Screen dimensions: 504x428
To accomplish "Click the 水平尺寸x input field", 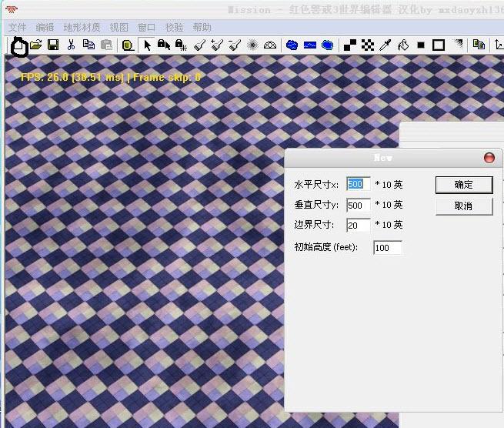I will (358, 185).
